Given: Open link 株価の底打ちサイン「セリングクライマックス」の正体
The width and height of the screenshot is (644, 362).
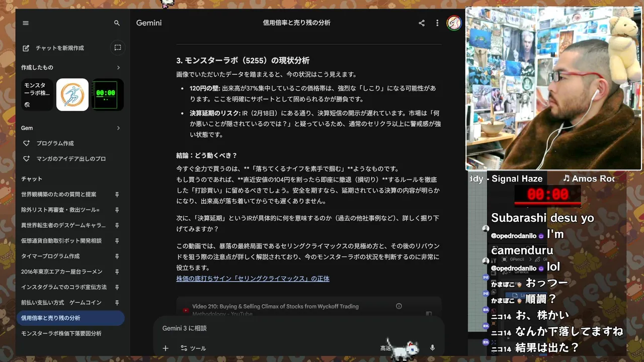Looking at the screenshot, I should tap(253, 279).
